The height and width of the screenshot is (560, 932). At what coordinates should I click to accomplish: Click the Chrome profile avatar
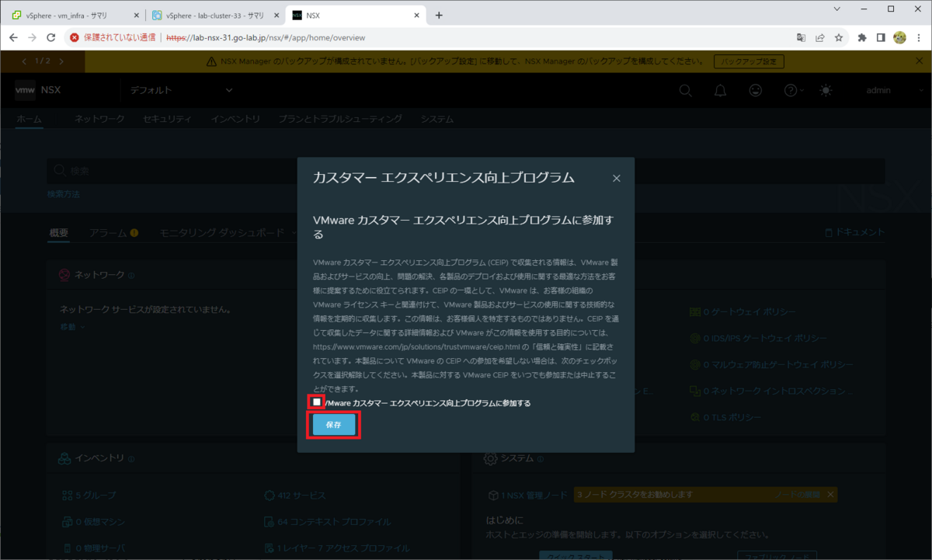click(x=900, y=37)
